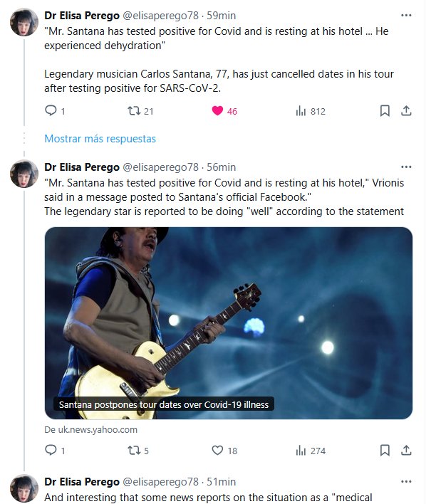Click 'Mostrar más respuestas' link

coord(100,139)
